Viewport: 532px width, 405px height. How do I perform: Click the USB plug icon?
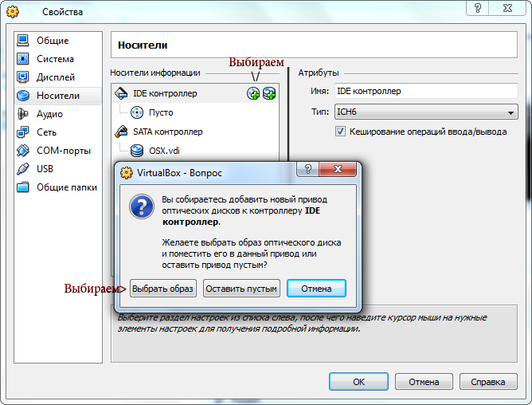23,169
